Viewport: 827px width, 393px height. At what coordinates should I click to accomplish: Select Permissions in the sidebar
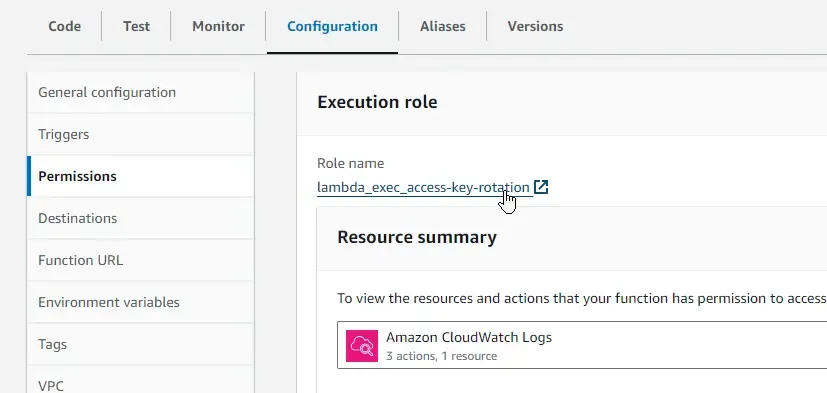tap(141, 176)
